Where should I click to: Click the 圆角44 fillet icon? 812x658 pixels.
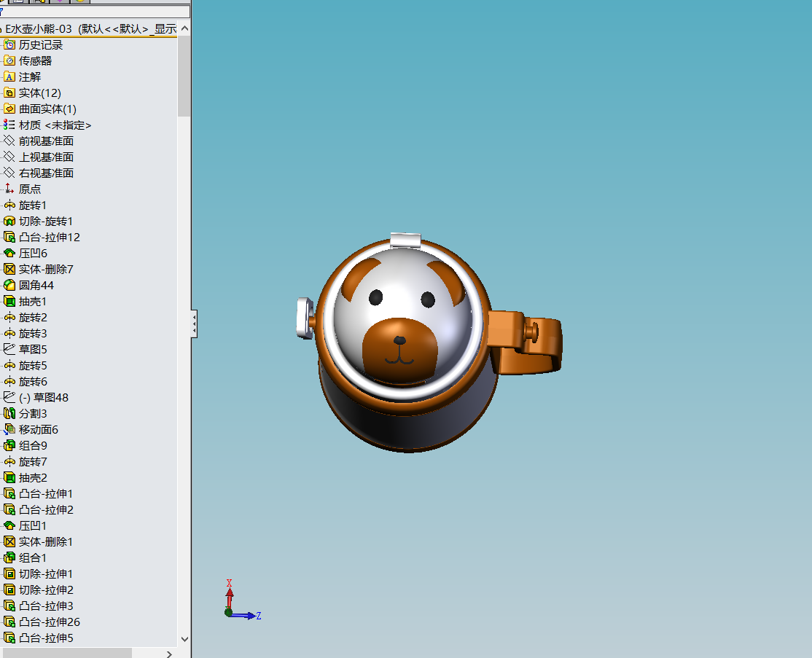tap(9, 285)
